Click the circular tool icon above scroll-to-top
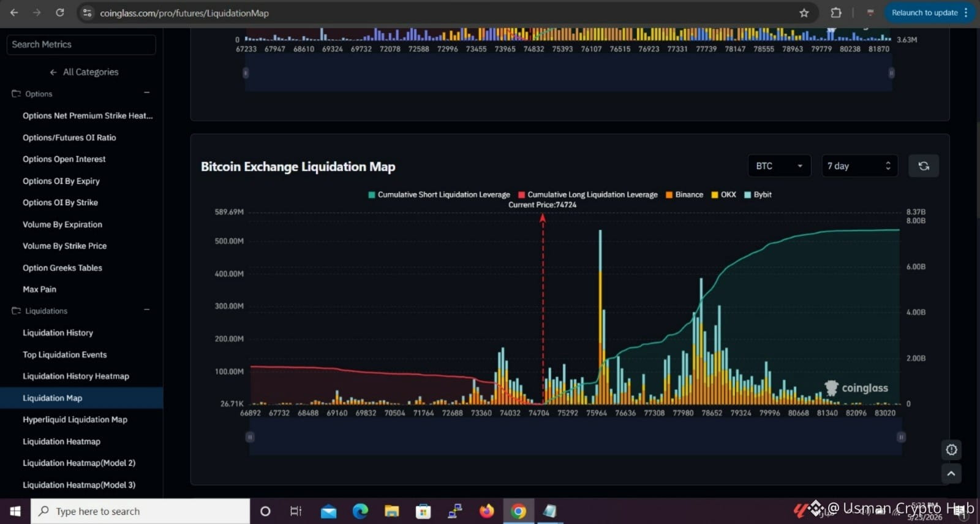Screen dimensions: 980x524 (x=951, y=450)
